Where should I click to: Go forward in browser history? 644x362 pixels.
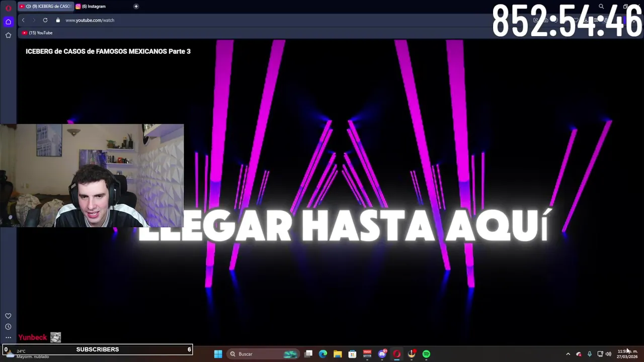click(x=34, y=20)
